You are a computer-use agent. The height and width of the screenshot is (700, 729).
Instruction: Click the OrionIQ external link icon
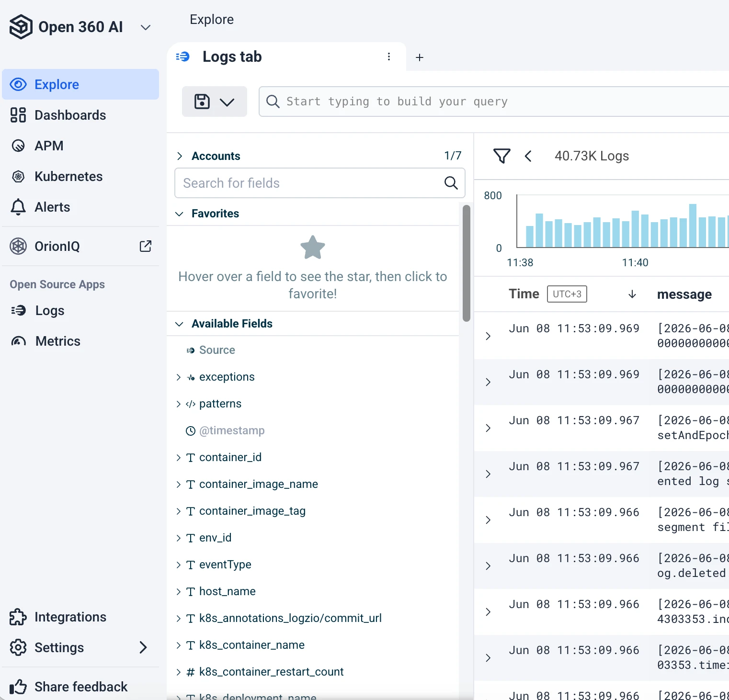tap(146, 246)
